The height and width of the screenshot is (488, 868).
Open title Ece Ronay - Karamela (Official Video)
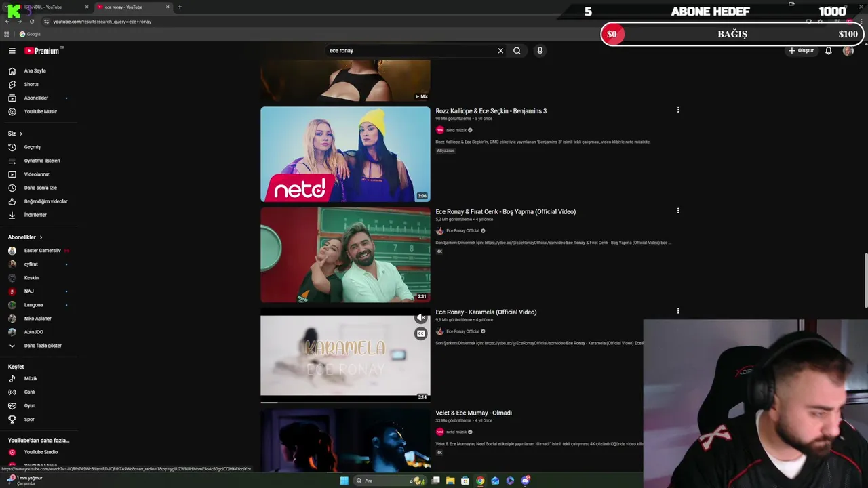tap(486, 312)
